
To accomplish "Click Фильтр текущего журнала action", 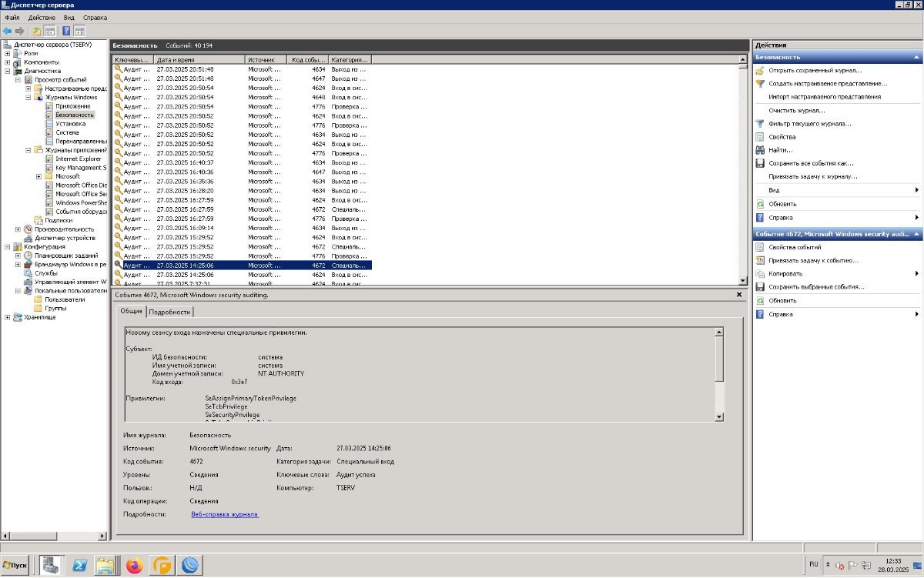I will click(x=809, y=123).
